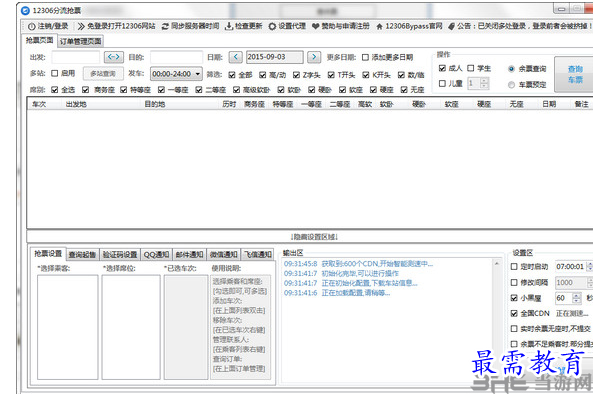Screen dimensions: 593x394
Task: Uncheck the 一等座 seat checkbox
Action: 161,90
